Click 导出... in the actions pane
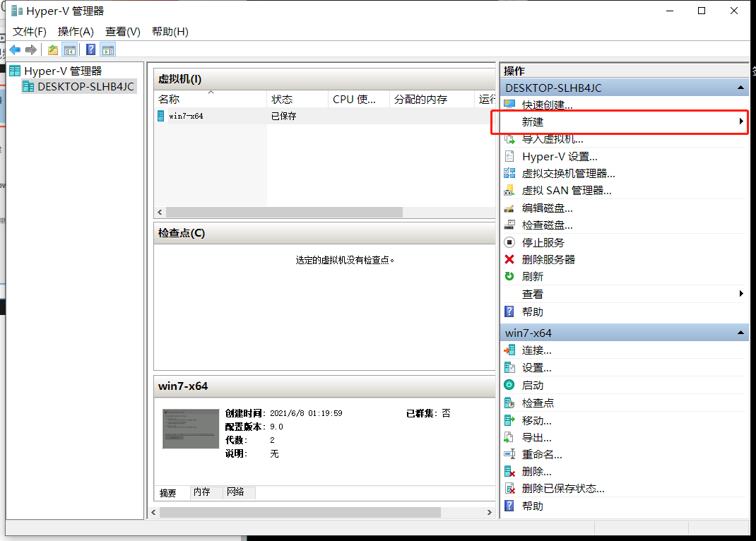The height and width of the screenshot is (541, 756). click(537, 437)
